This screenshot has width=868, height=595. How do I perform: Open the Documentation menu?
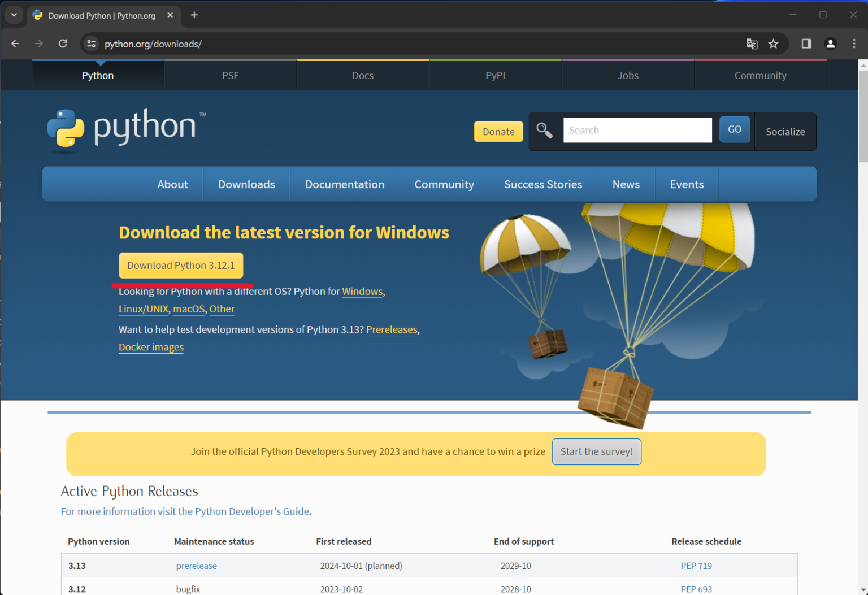click(x=345, y=184)
